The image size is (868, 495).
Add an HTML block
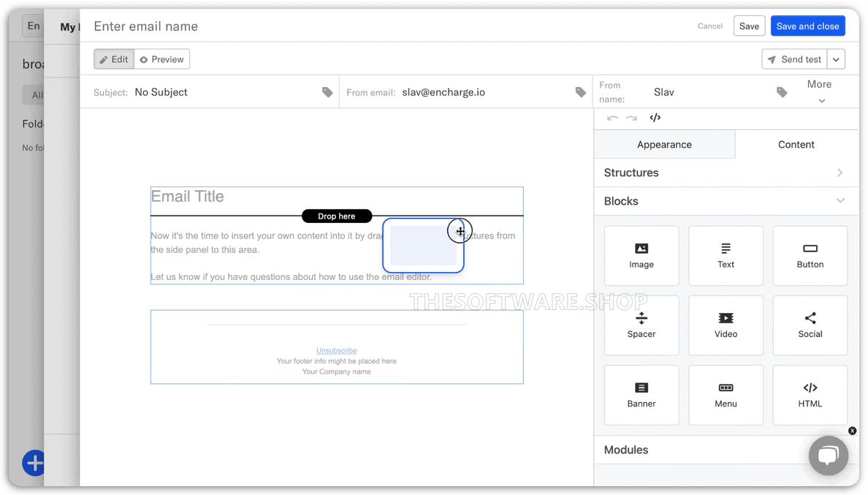click(x=810, y=395)
